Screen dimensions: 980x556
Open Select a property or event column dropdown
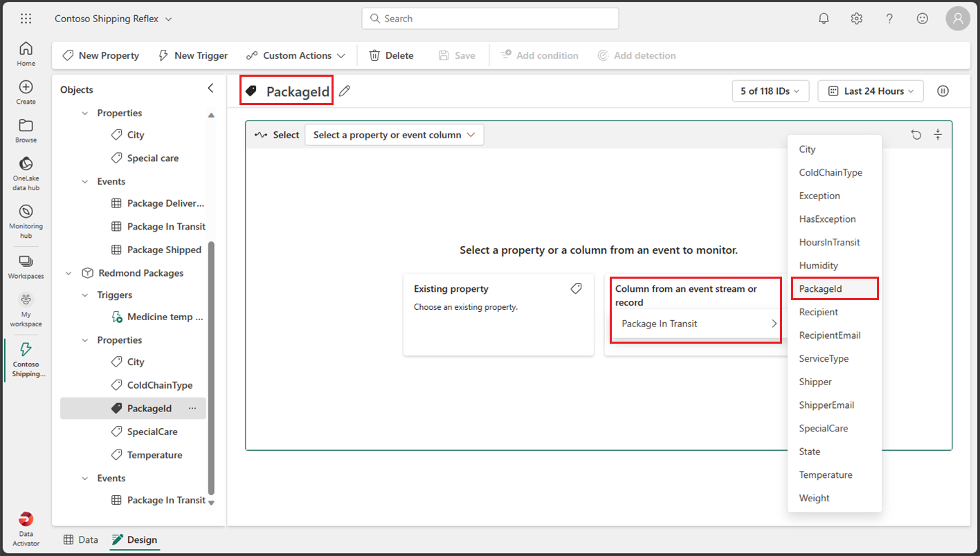pos(394,135)
